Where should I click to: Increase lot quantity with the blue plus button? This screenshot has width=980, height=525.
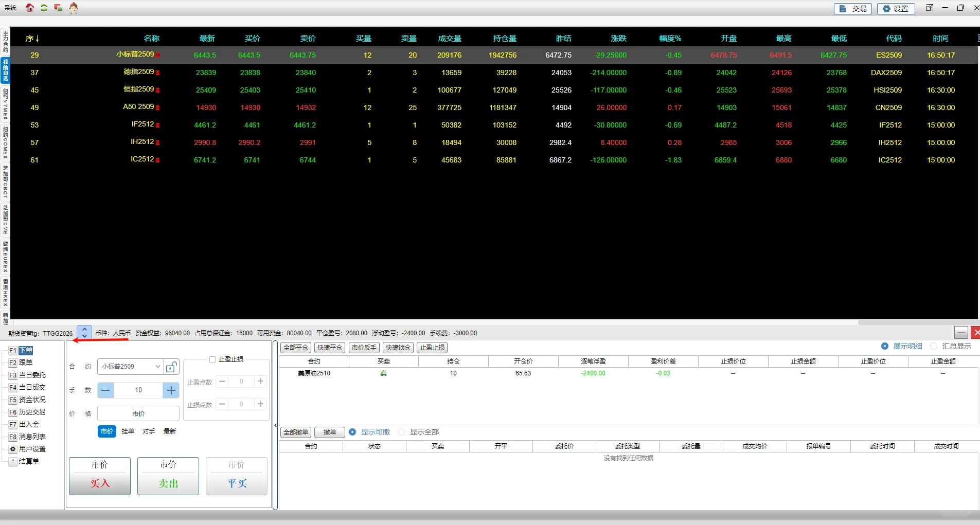(x=171, y=390)
